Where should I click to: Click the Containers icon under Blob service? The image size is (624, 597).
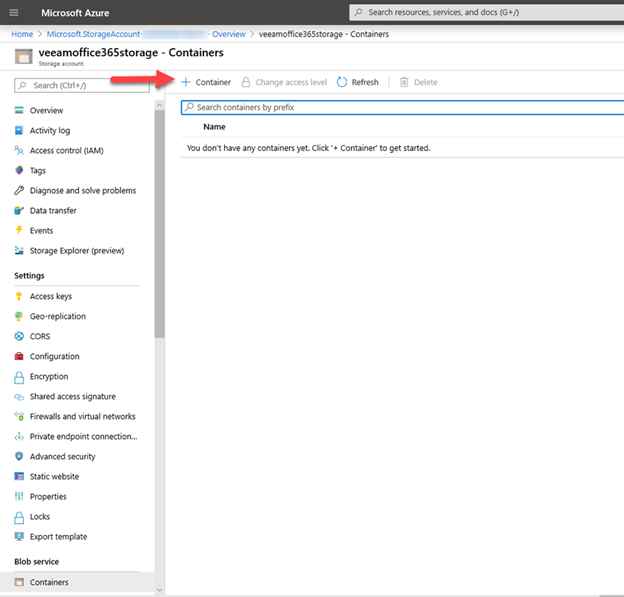point(19,582)
